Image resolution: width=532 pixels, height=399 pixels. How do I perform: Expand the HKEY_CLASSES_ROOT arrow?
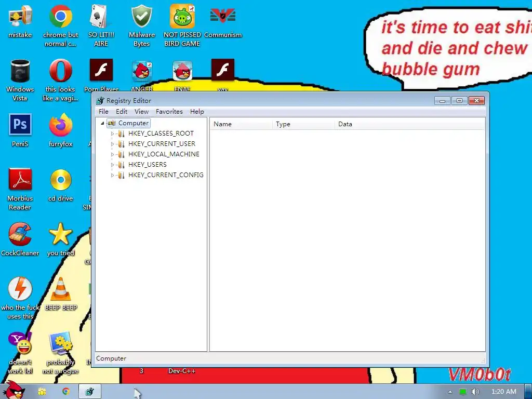[112, 134]
